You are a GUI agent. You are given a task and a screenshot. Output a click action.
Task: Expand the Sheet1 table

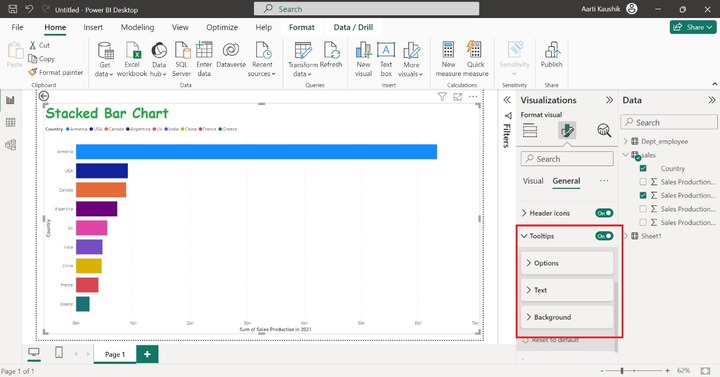point(625,236)
